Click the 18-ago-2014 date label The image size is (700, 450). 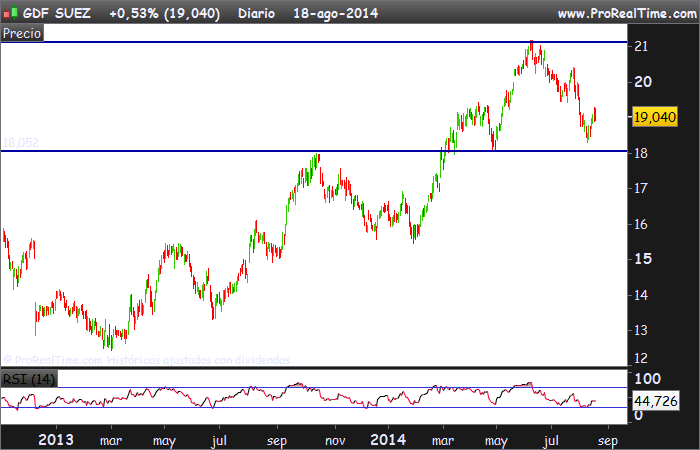tap(336, 13)
